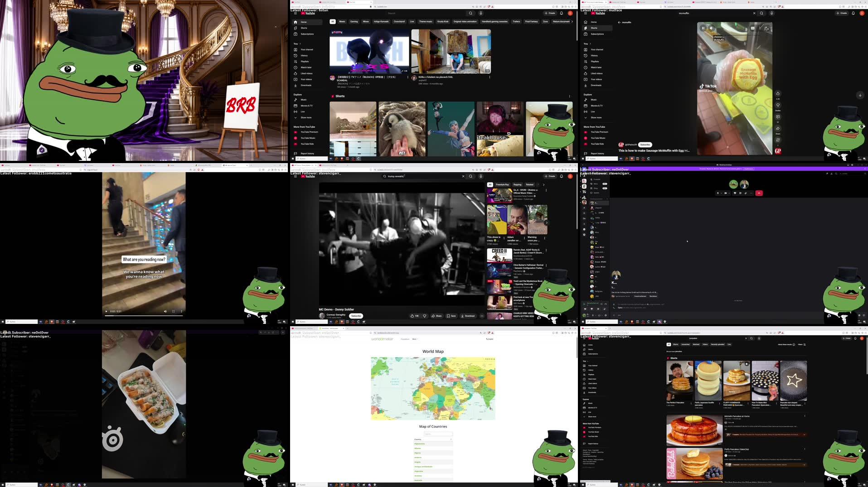
Task: Clear the mcmuffin search text
Action: [x=754, y=13]
